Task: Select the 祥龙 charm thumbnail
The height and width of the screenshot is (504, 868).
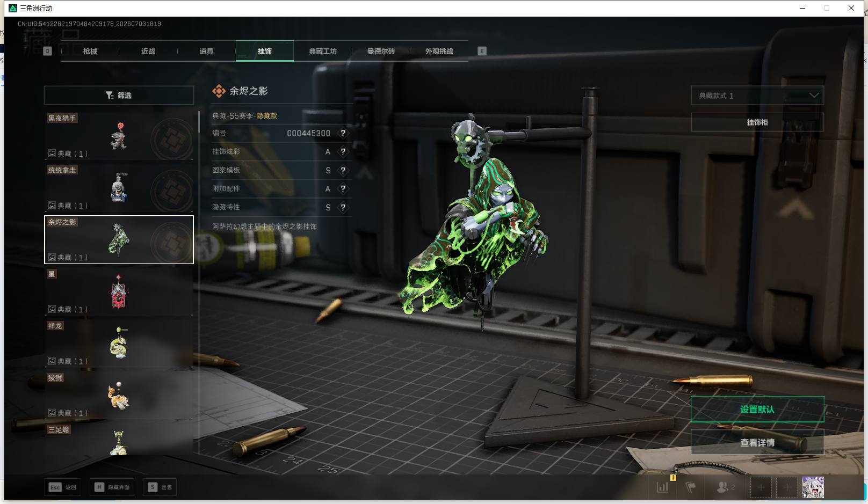Action: tap(119, 342)
